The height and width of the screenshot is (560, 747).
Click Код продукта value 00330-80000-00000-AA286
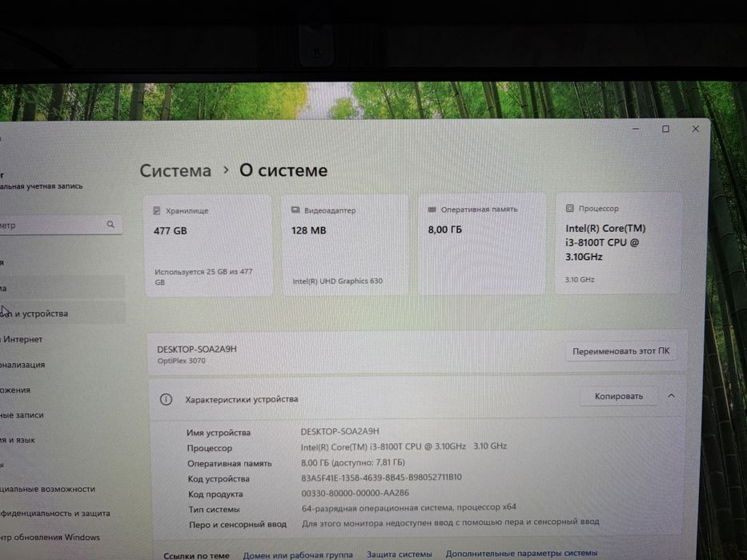click(355, 493)
